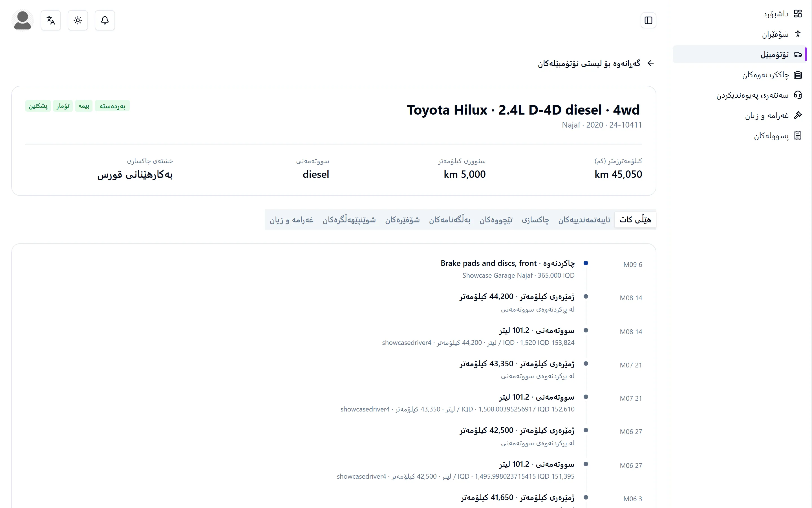Click the drivers (شۆفێران) person icon
Screen dimensions: 812x508
[798, 34]
